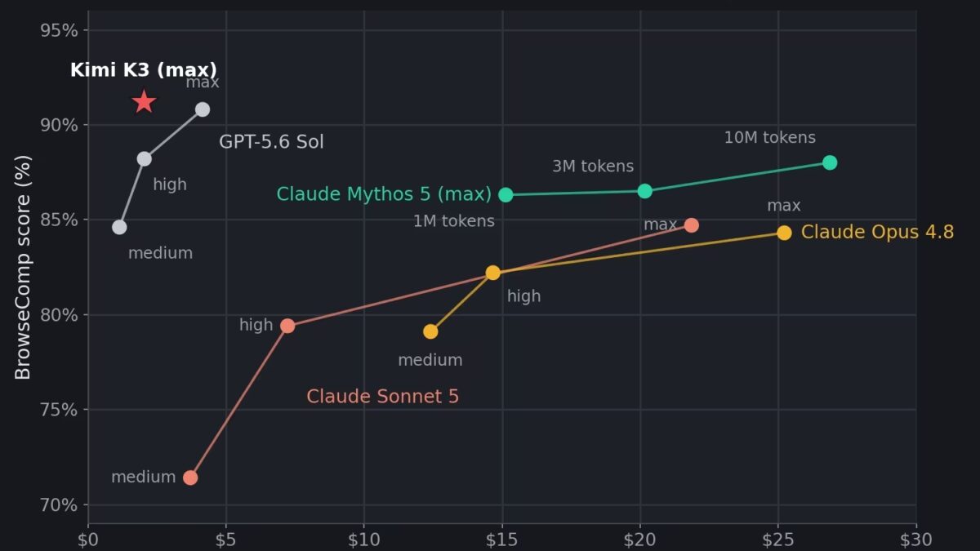The width and height of the screenshot is (980, 551).
Task: Click the BrowseComp score axis title
Action: click(23, 267)
